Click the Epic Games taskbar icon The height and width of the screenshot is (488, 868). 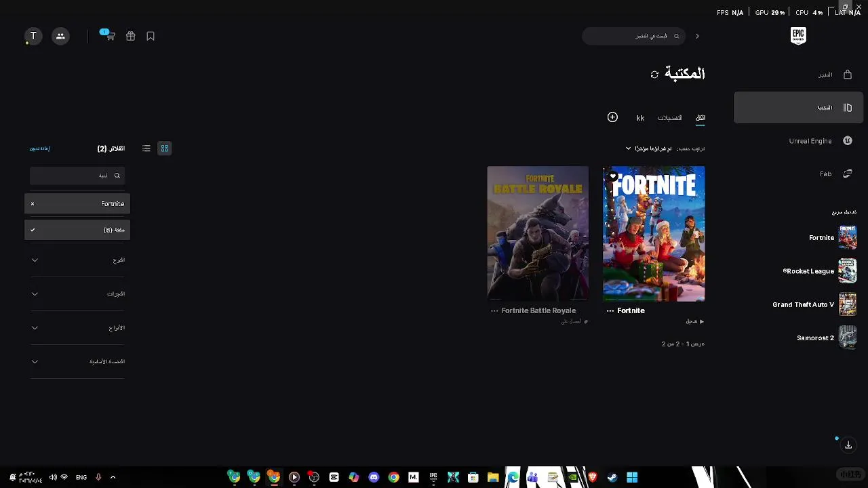433,477
